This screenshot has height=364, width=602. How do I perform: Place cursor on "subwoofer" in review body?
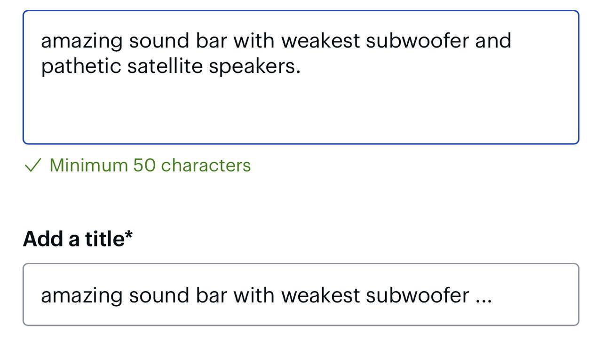417,41
